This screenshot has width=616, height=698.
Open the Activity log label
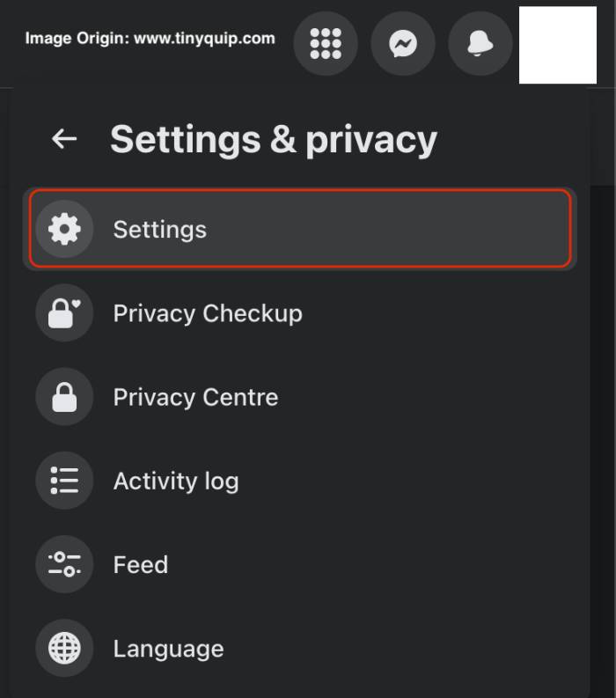tap(176, 481)
